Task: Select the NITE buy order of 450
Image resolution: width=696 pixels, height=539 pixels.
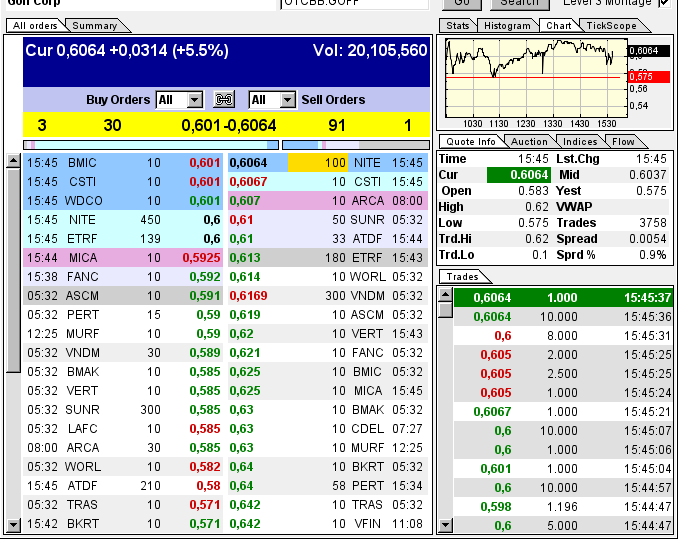Action: [x=122, y=220]
